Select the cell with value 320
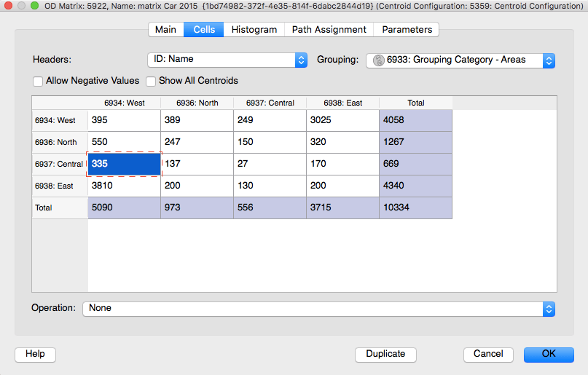The height and width of the screenshot is (375, 588). click(342, 143)
